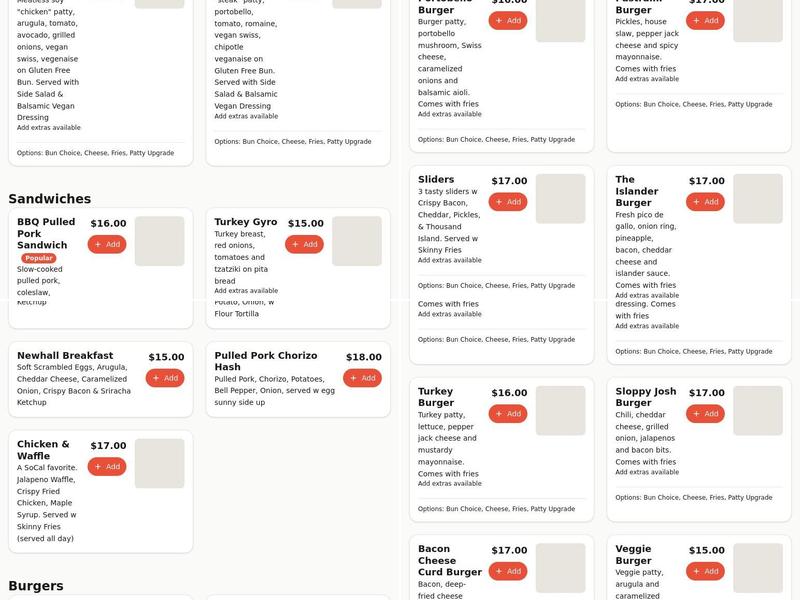Add Newhall Breakfast to order
800x600 pixels.
point(165,378)
